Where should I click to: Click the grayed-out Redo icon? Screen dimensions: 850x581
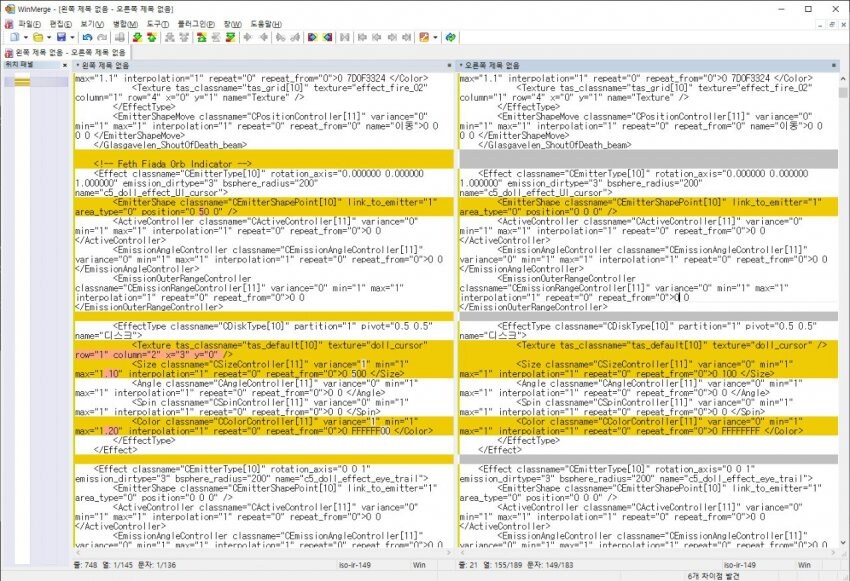[102, 37]
